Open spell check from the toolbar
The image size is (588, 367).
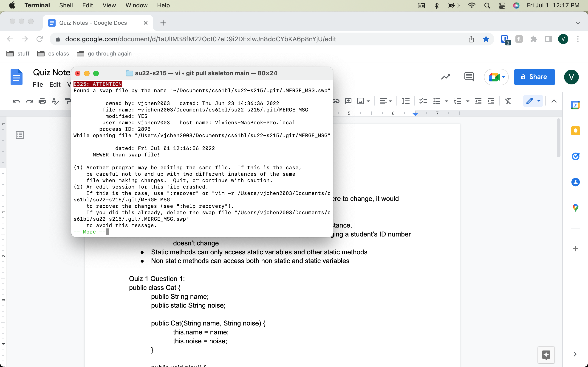tap(55, 101)
